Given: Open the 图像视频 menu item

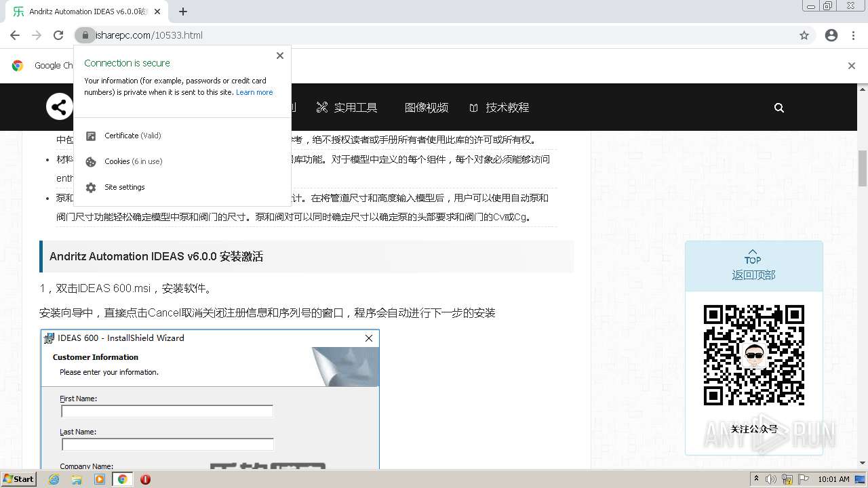Looking at the screenshot, I should [427, 107].
